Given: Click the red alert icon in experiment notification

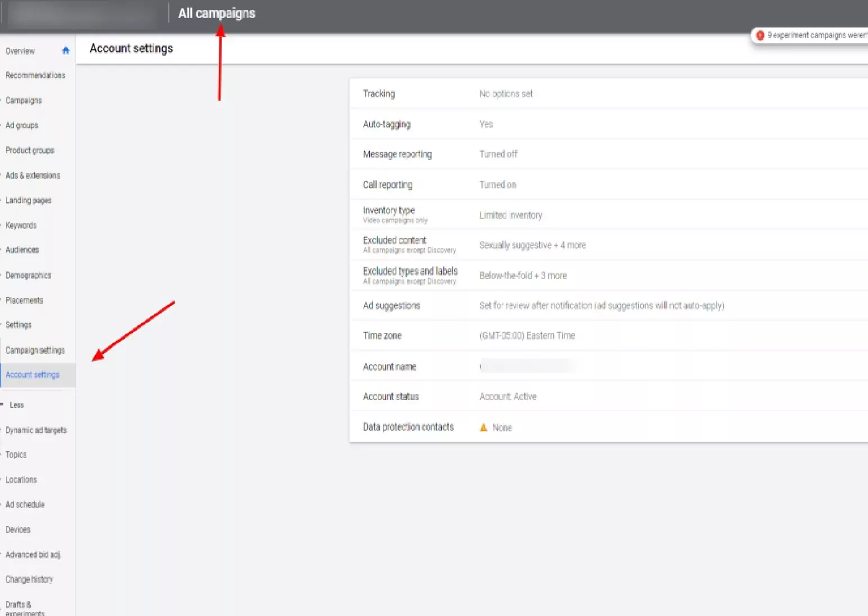Looking at the screenshot, I should pyautogui.click(x=760, y=35).
